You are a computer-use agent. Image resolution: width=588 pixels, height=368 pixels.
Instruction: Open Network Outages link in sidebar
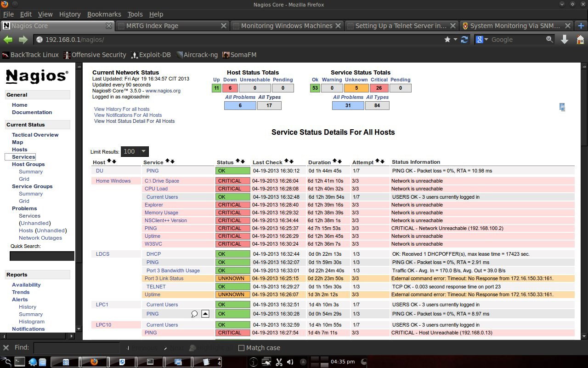pos(40,238)
